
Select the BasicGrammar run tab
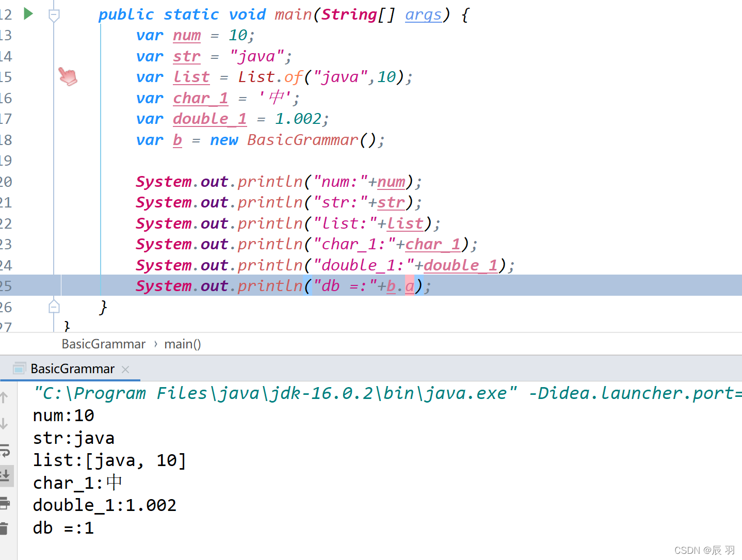(x=72, y=369)
